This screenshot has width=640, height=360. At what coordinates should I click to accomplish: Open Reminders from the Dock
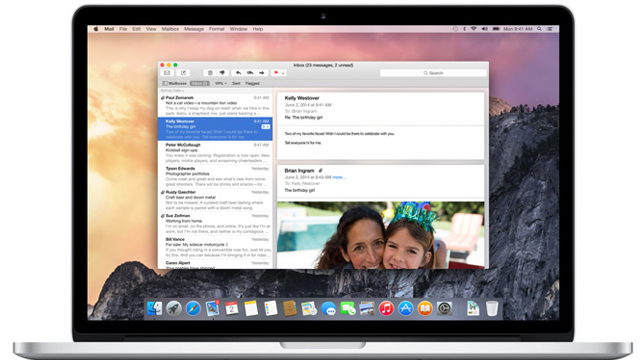pyautogui.click(x=270, y=309)
